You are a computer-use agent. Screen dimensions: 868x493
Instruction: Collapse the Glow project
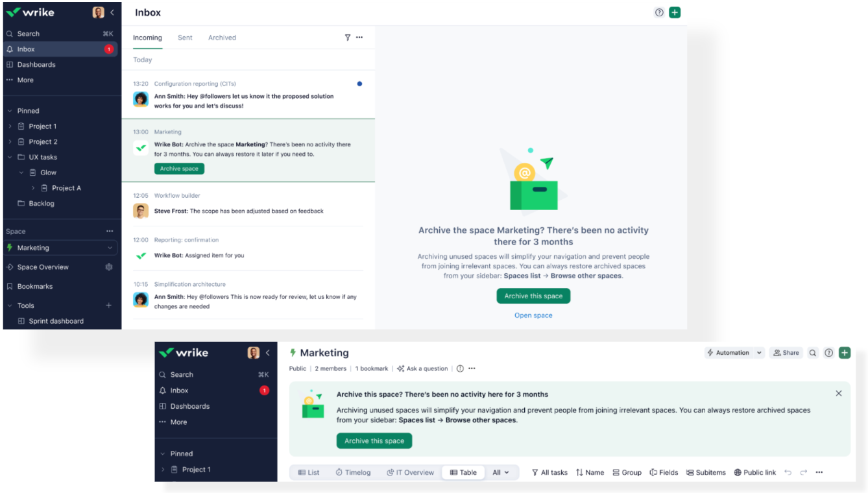tap(21, 173)
